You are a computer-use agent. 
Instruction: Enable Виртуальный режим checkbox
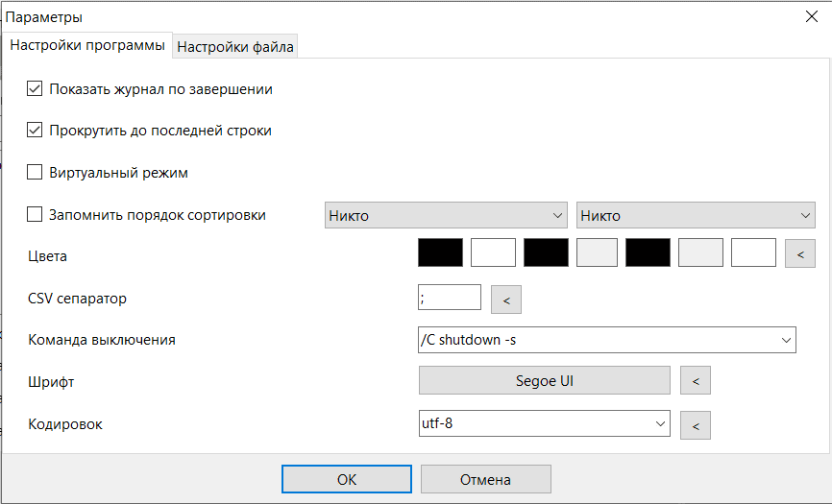(x=36, y=173)
